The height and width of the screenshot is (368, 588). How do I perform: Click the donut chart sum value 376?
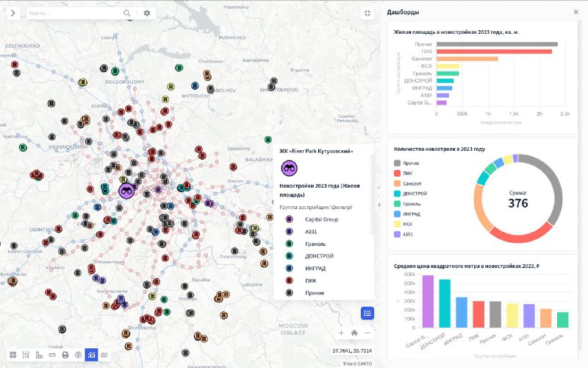click(x=518, y=203)
